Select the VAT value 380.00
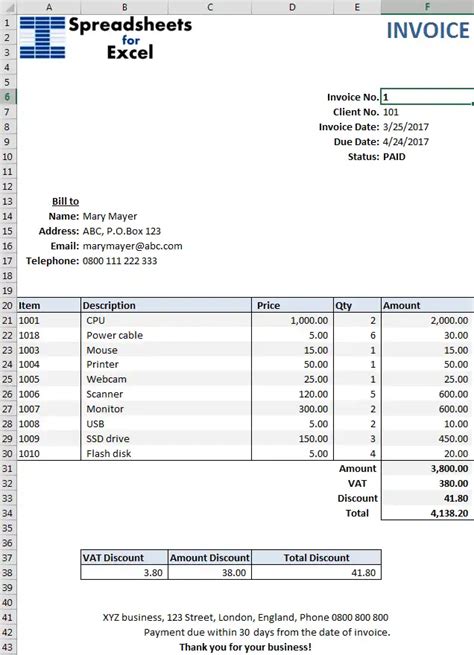Image resolution: width=474 pixels, height=655 pixels. pos(427,483)
